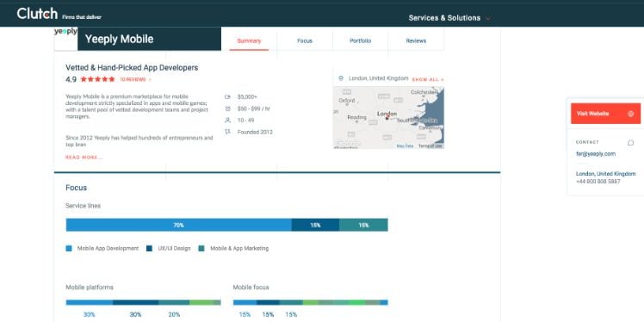This screenshot has width=644, height=322.
Task: Expand description with Read More
Action: (84, 158)
